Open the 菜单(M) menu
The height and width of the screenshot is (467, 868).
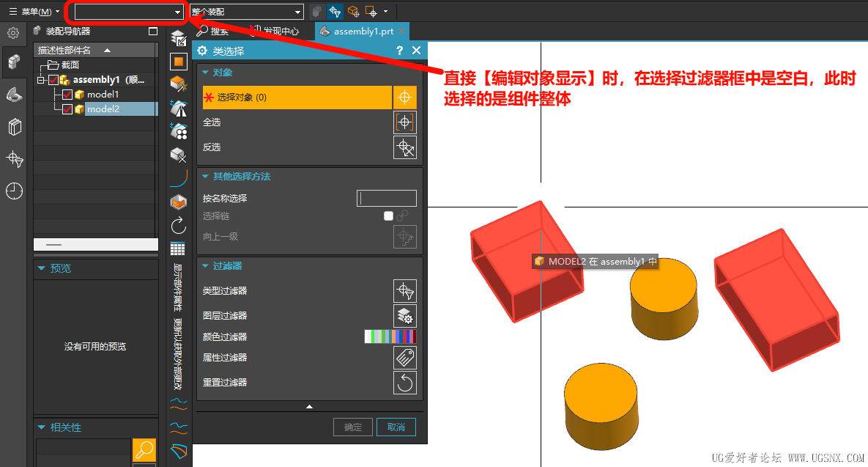[34, 11]
